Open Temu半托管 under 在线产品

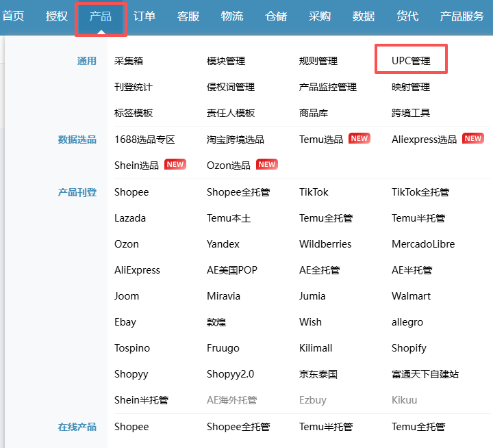[326, 427]
